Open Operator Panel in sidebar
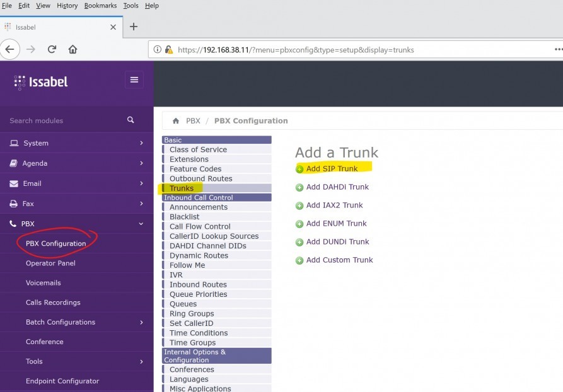 tap(50, 263)
